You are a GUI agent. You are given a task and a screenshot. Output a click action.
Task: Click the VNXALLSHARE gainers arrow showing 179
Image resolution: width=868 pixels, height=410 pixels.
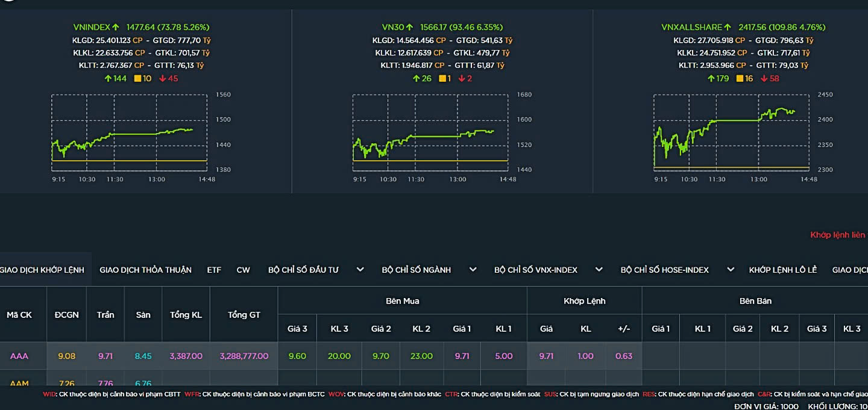coord(711,78)
